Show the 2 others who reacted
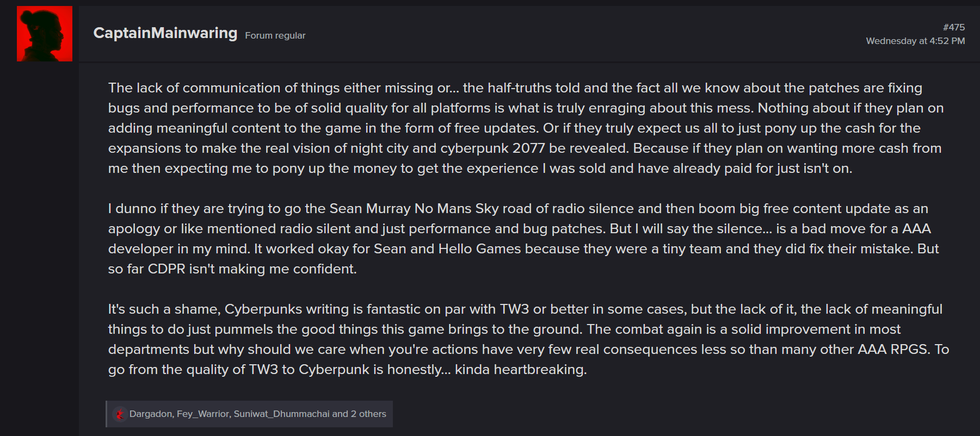This screenshot has width=980, height=436. pyautogui.click(x=368, y=414)
